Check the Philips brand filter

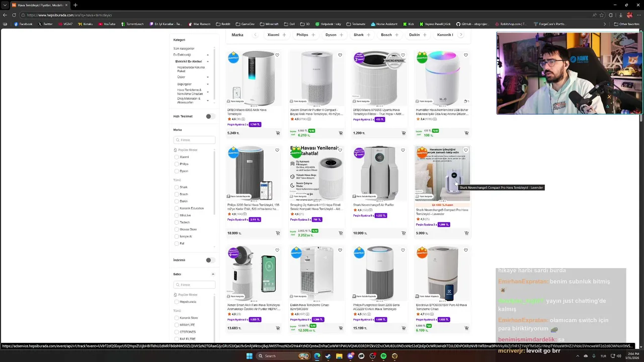(x=176, y=164)
